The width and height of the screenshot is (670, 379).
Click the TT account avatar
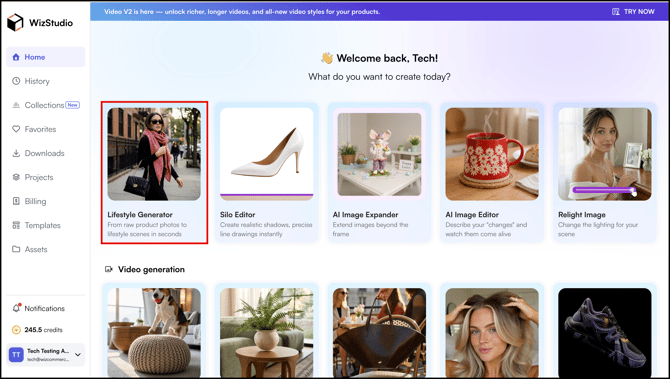16,355
